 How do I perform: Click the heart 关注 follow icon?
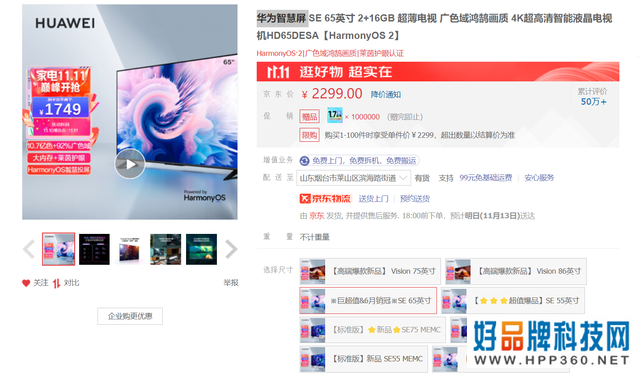point(26,283)
